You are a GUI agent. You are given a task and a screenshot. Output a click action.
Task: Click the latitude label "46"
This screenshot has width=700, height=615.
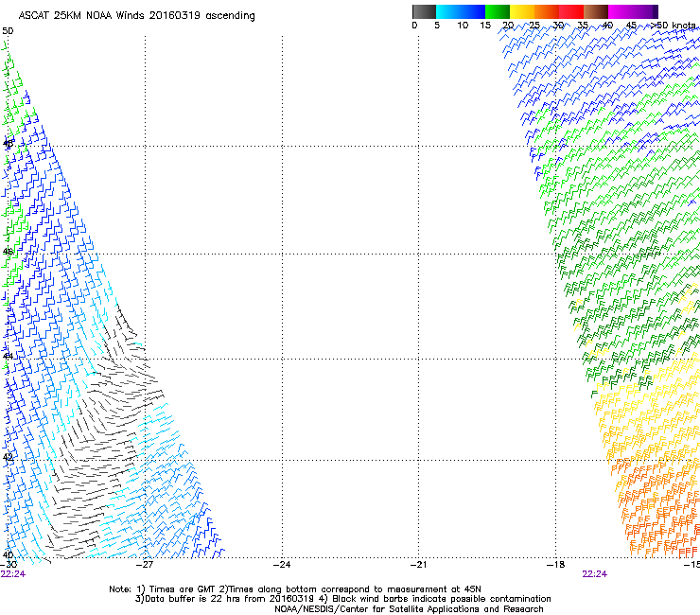(8, 252)
